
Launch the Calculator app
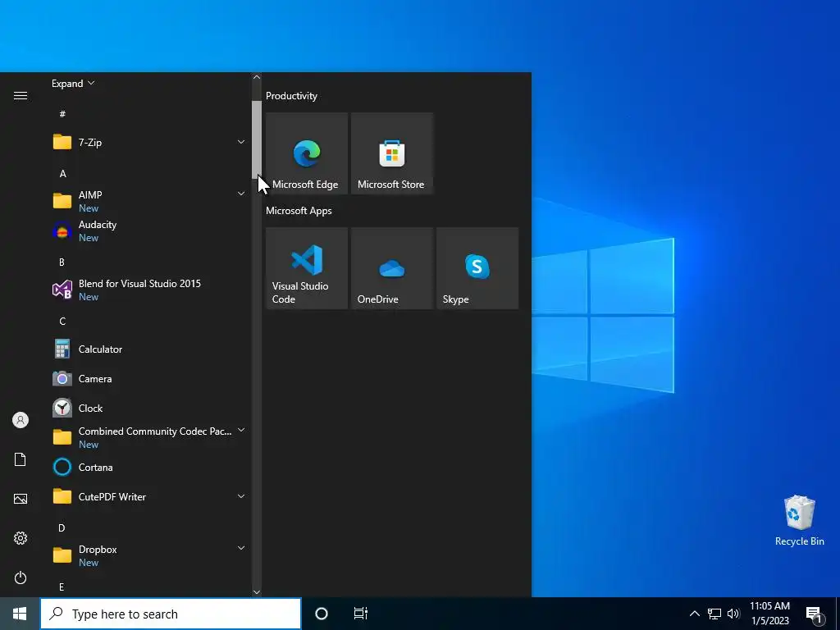[x=149, y=349]
